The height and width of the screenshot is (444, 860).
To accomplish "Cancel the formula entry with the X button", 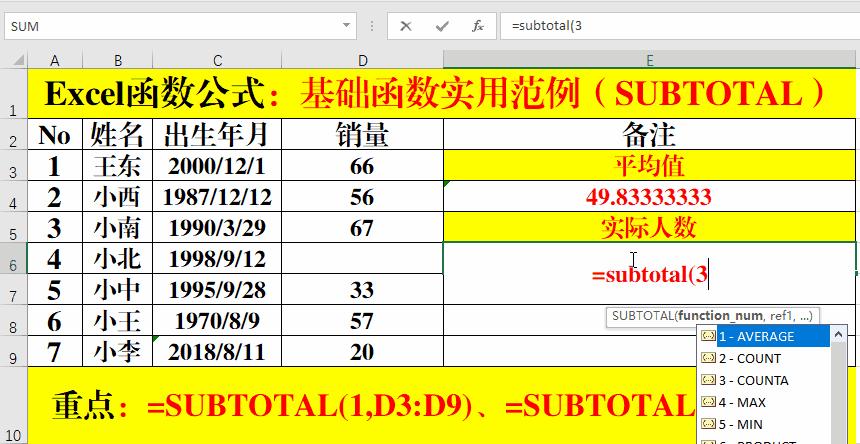I will point(405,26).
